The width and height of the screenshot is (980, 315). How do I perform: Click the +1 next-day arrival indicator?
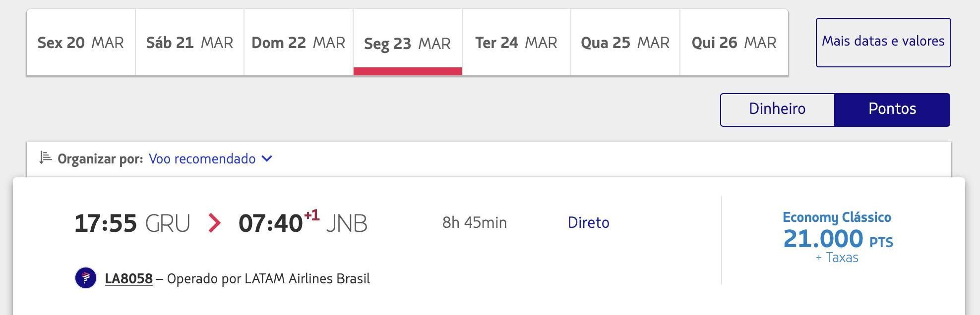coord(312,215)
